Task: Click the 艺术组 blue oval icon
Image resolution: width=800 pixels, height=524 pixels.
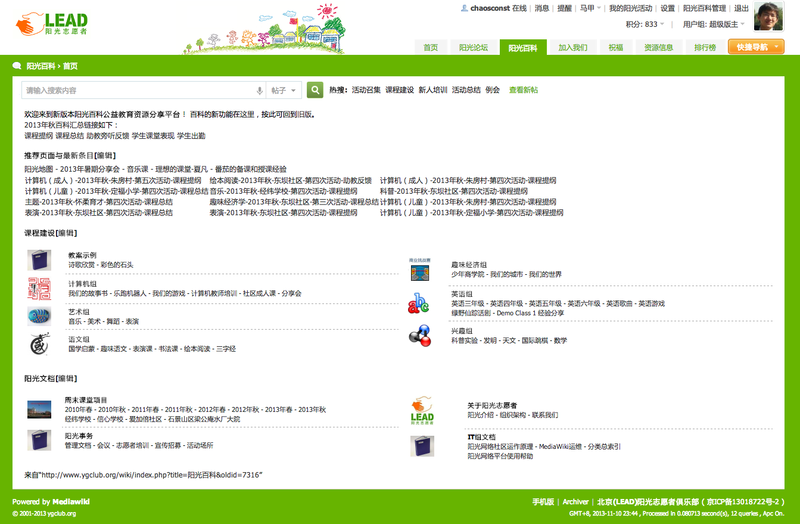Action: (x=39, y=317)
